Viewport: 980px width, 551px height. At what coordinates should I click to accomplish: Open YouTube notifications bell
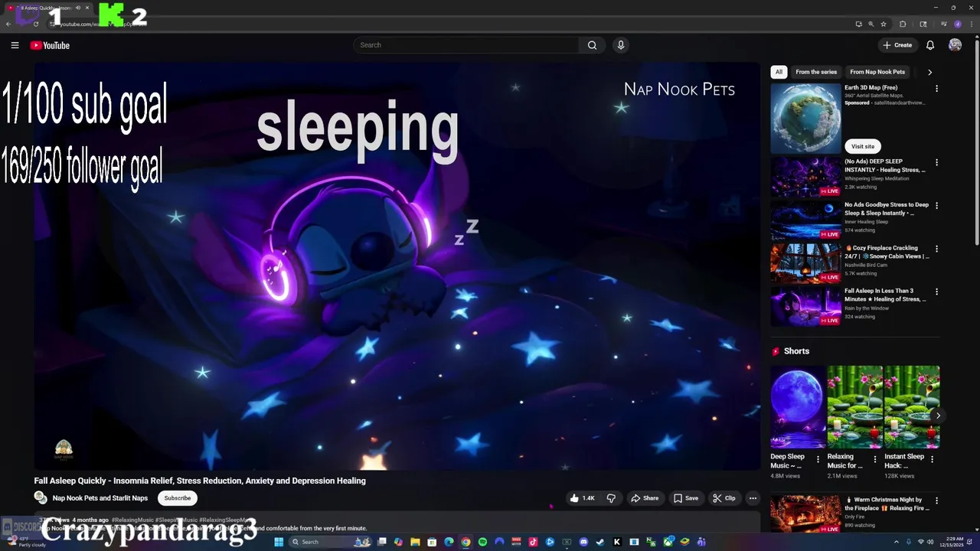tap(930, 45)
